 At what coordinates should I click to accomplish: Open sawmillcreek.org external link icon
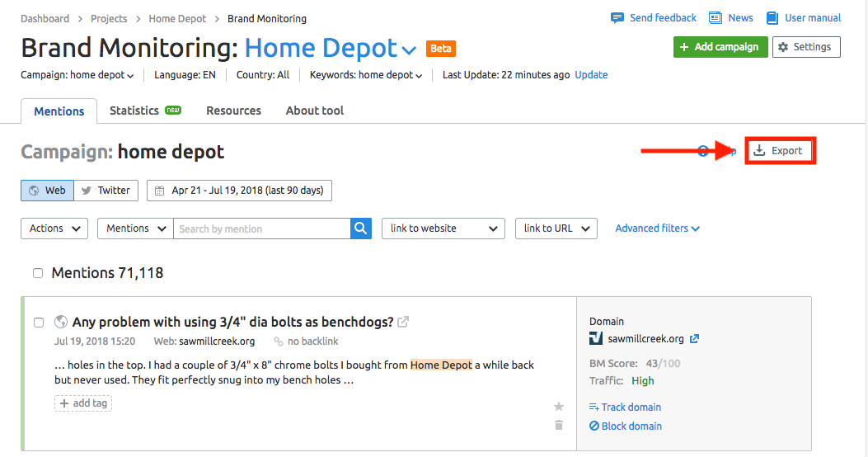tap(694, 338)
